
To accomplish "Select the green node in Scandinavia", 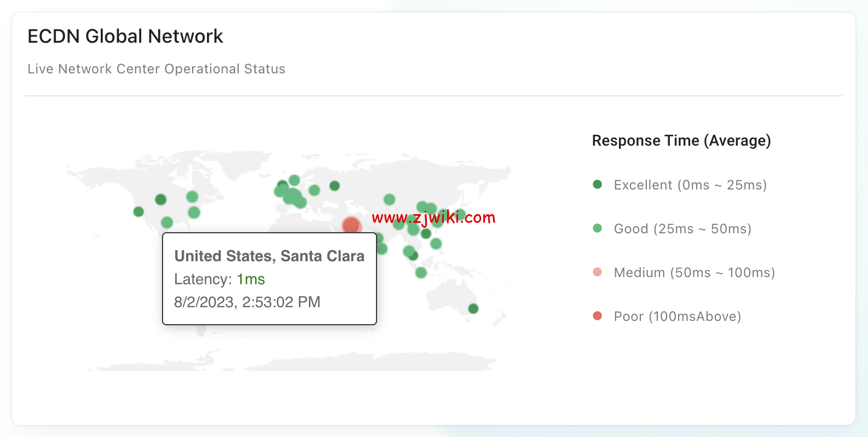I will 294,180.
